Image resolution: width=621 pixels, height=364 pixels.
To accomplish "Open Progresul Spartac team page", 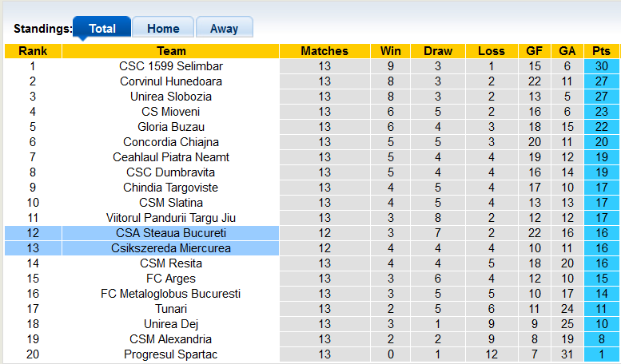I will coord(171,354).
